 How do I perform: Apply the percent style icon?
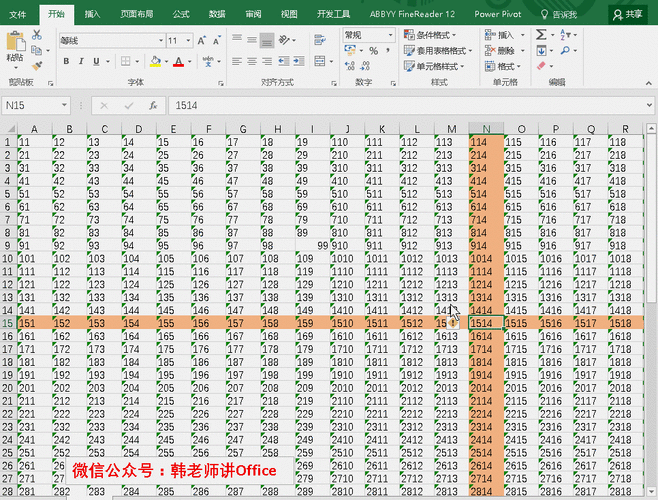[x=373, y=51]
